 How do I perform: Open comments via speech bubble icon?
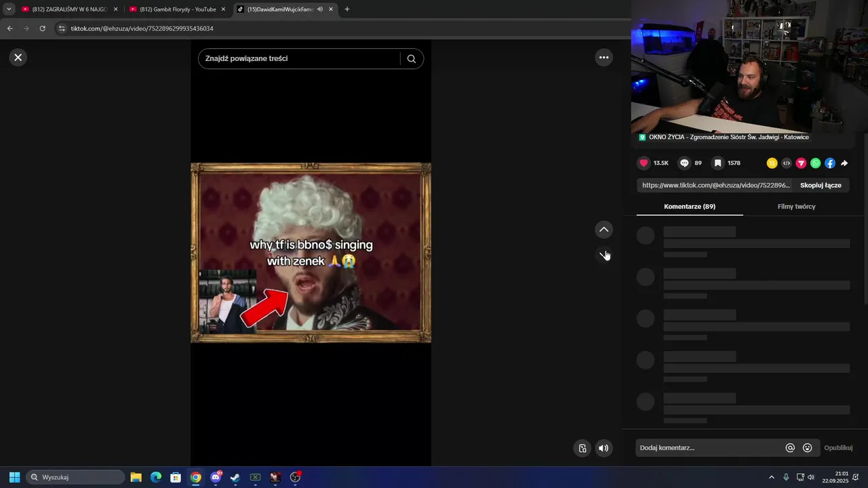[684, 163]
